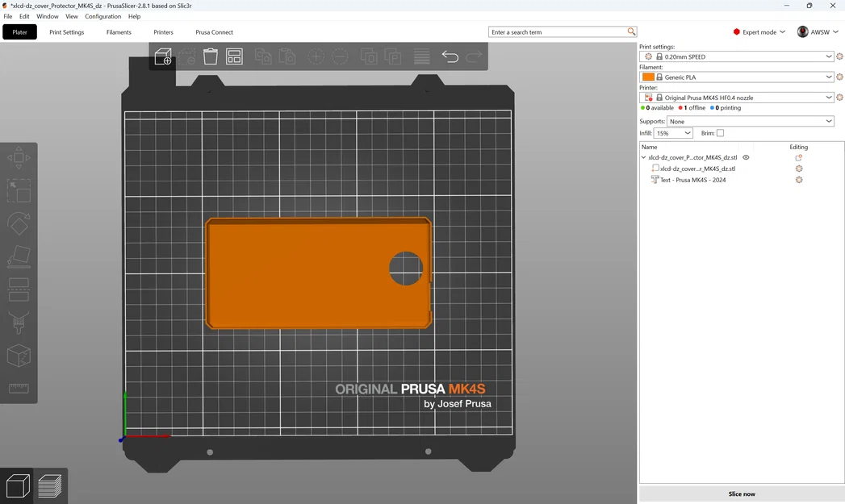
Task: Open the Window menu
Action: [48, 16]
